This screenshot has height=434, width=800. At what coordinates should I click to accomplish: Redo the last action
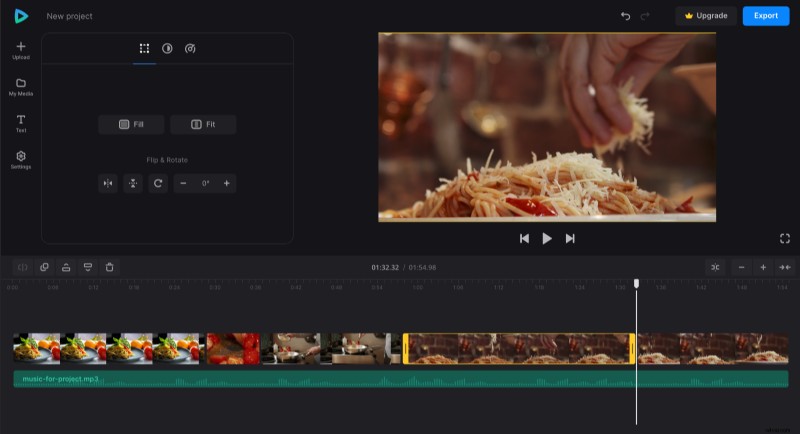point(645,16)
